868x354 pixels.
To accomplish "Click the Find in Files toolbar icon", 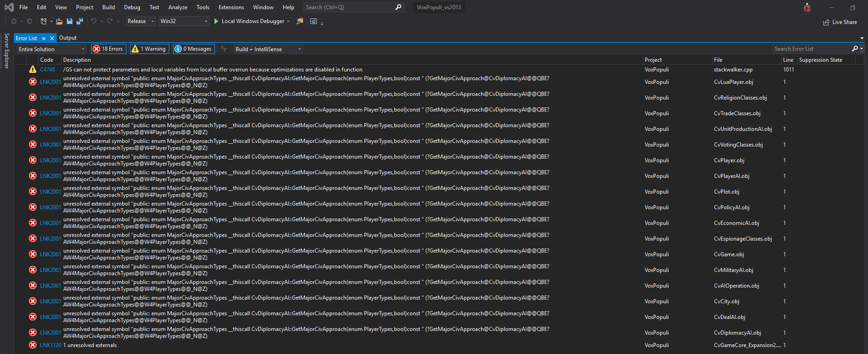I will 300,21.
